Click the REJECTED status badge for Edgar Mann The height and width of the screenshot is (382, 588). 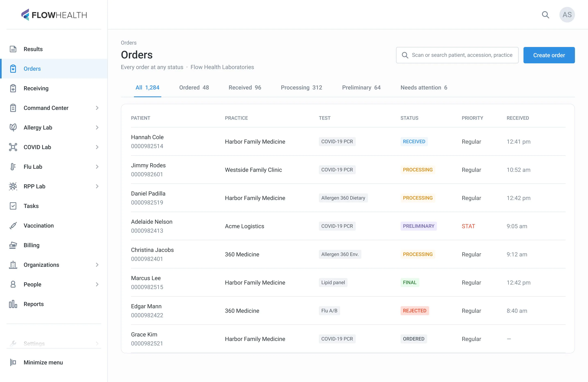(x=415, y=311)
